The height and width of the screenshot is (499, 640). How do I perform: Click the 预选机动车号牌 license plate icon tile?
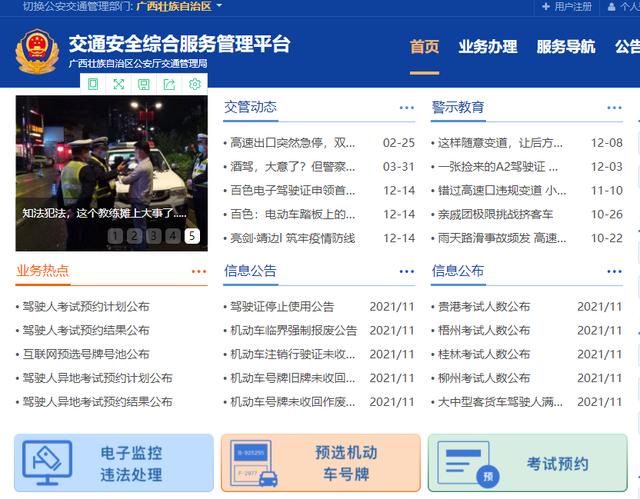point(321,463)
